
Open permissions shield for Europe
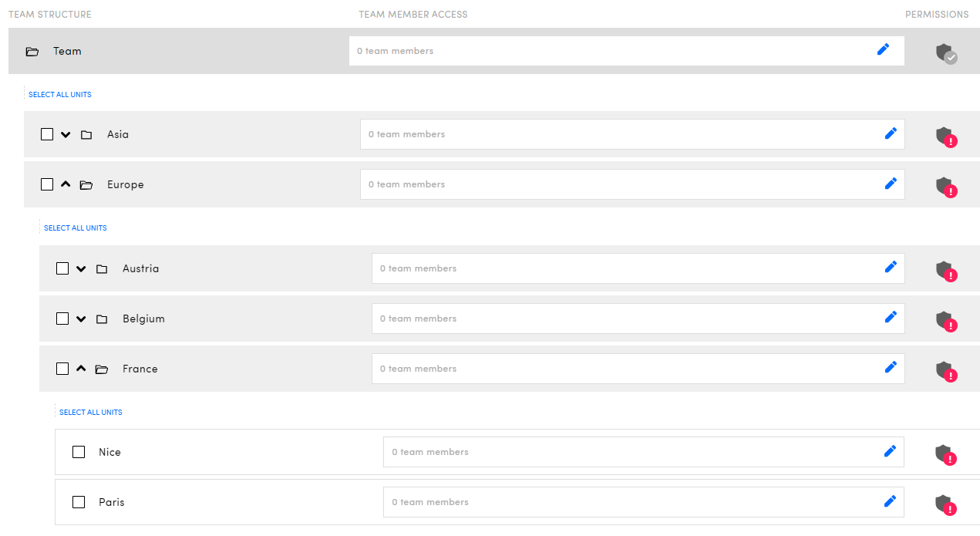point(945,186)
